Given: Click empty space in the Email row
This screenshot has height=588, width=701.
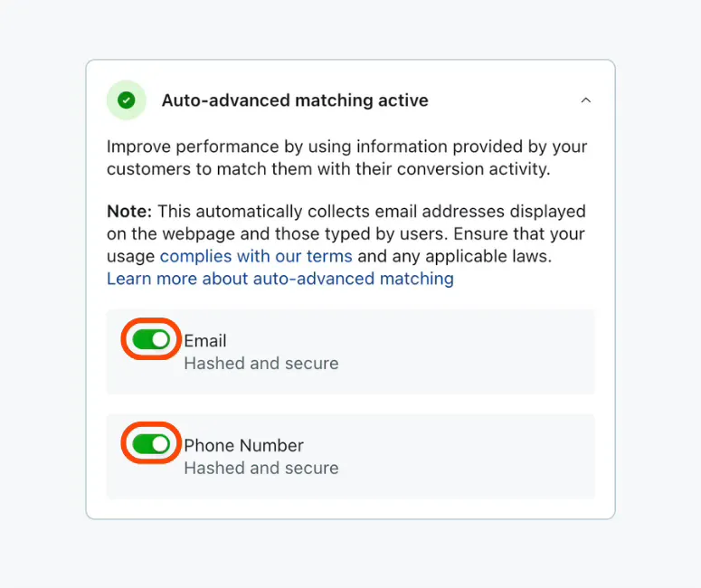Looking at the screenshot, I should point(465,352).
